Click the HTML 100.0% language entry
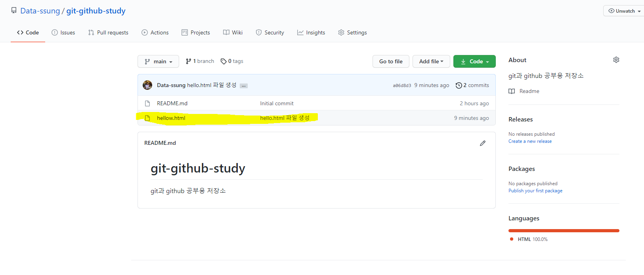Screen dimensions: 644x275 [x=529, y=239]
